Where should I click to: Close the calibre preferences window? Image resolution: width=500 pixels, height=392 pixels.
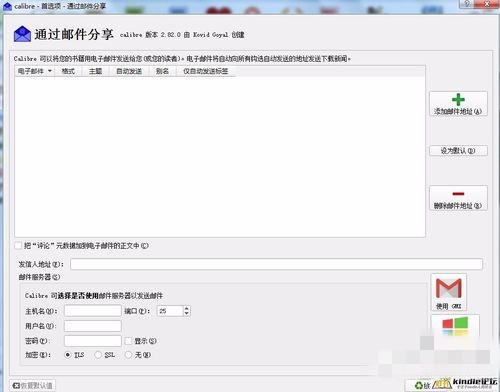(x=488, y=3)
